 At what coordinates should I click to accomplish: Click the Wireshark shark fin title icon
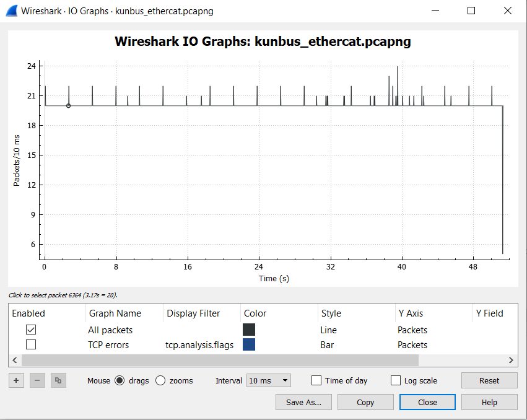tap(11, 11)
